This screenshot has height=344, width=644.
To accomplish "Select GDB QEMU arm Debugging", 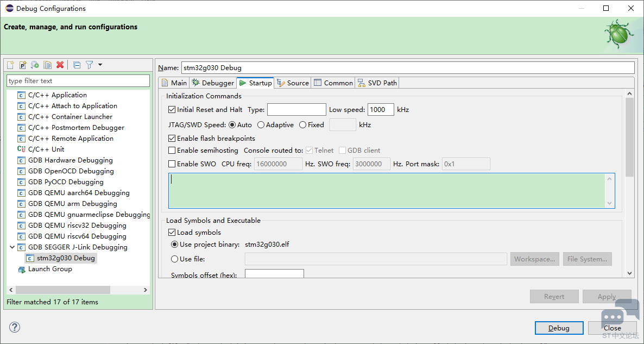I will tap(73, 204).
